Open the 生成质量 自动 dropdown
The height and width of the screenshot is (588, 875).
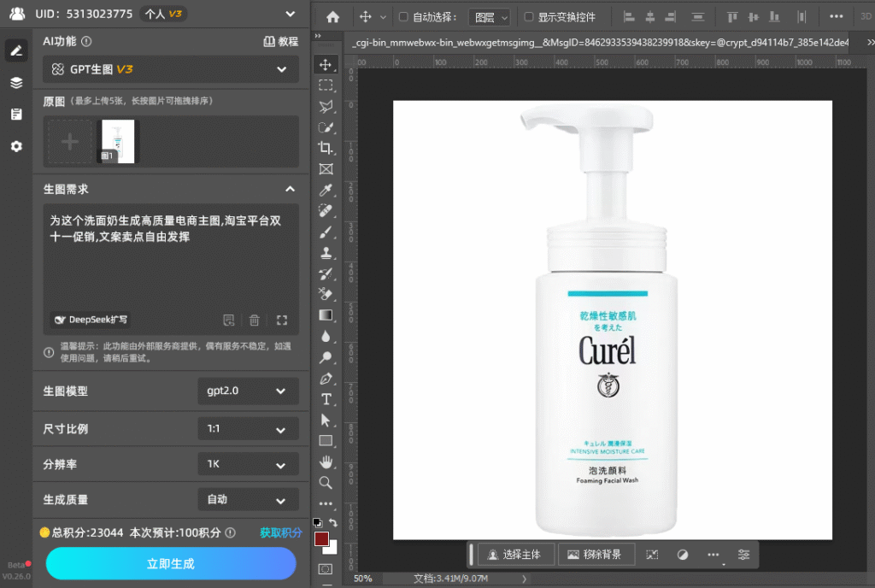point(249,500)
